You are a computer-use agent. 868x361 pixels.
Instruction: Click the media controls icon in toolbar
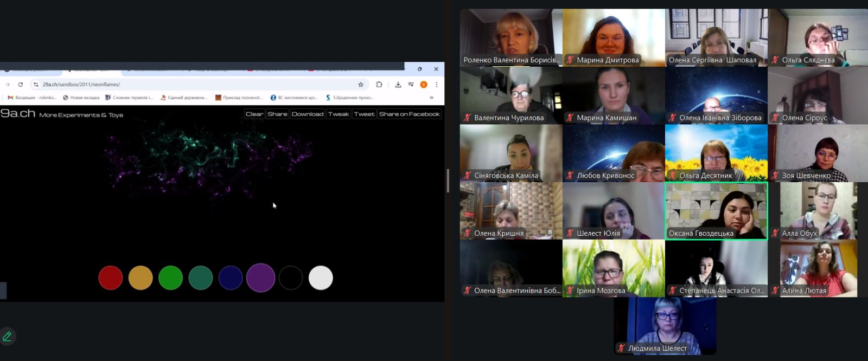point(411,85)
